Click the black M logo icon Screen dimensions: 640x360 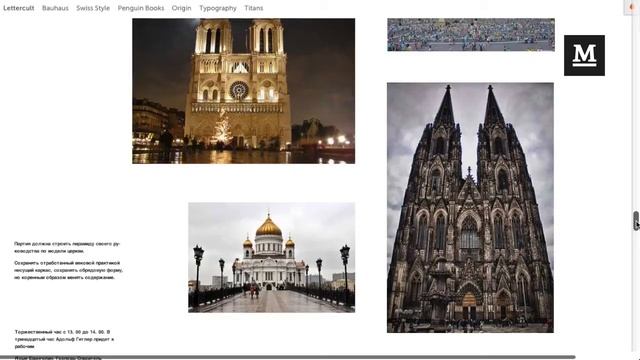point(584,56)
